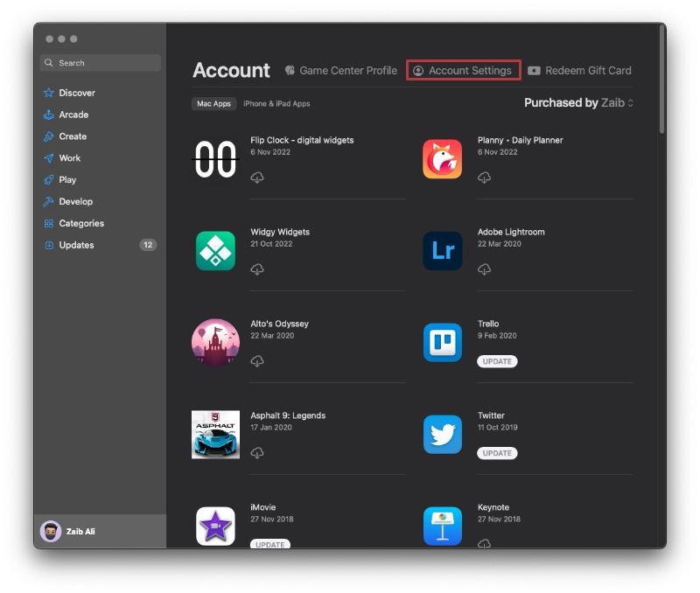Update the Trello app
This screenshot has height=593, width=700.
click(x=497, y=361)
